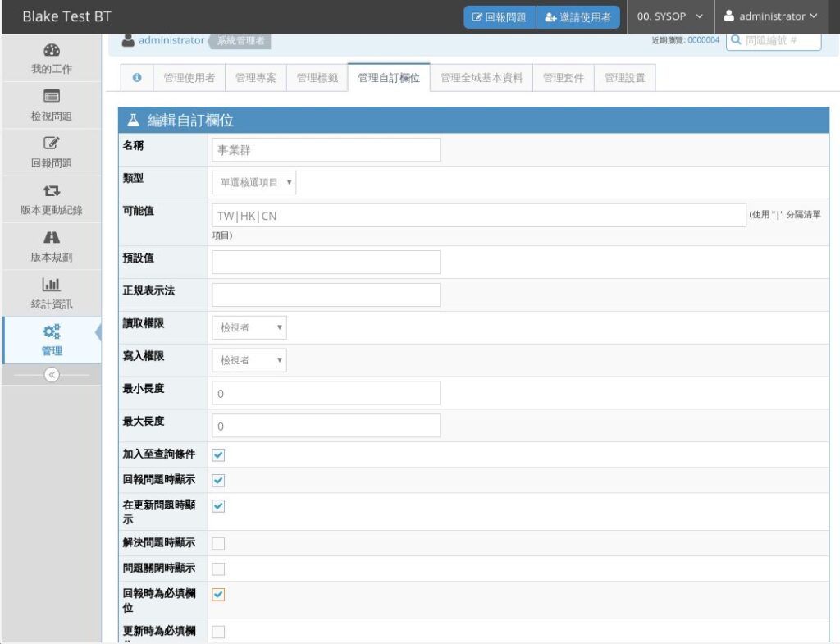840x644 pixels.
Task: Uncheck the 加入至查詢條件 checkbox
Action: tap(218, 455)
